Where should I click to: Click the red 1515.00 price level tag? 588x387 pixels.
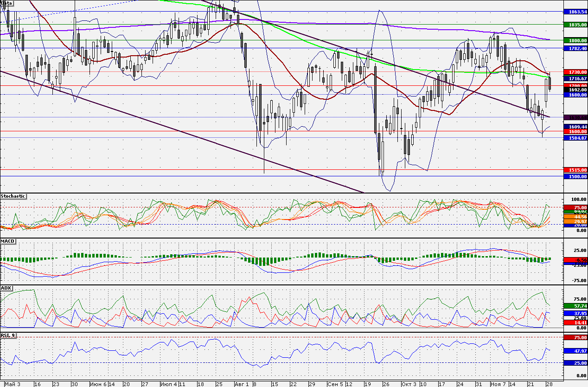[575, 170]
